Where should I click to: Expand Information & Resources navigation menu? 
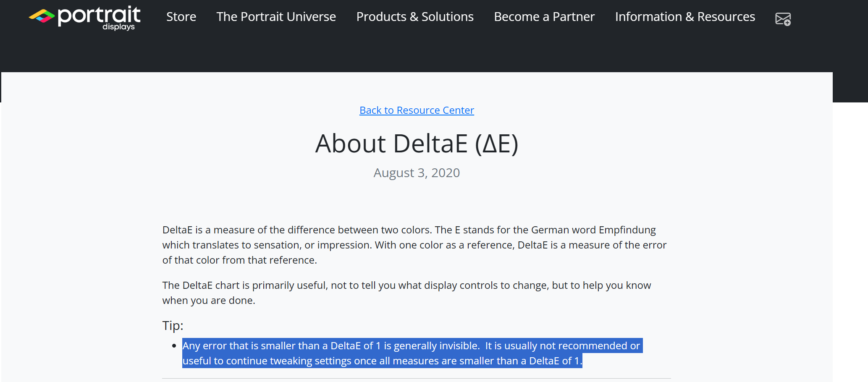coord(684,17)
